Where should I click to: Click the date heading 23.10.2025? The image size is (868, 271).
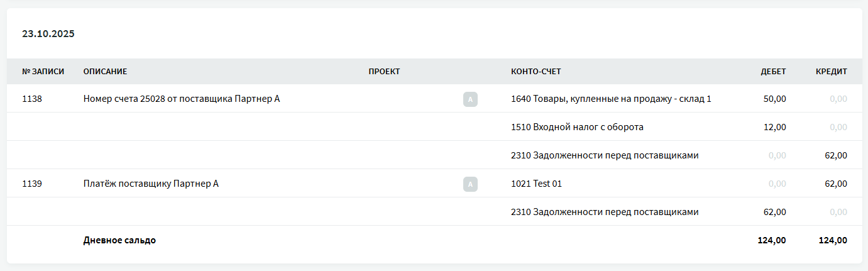click(48, 34)
